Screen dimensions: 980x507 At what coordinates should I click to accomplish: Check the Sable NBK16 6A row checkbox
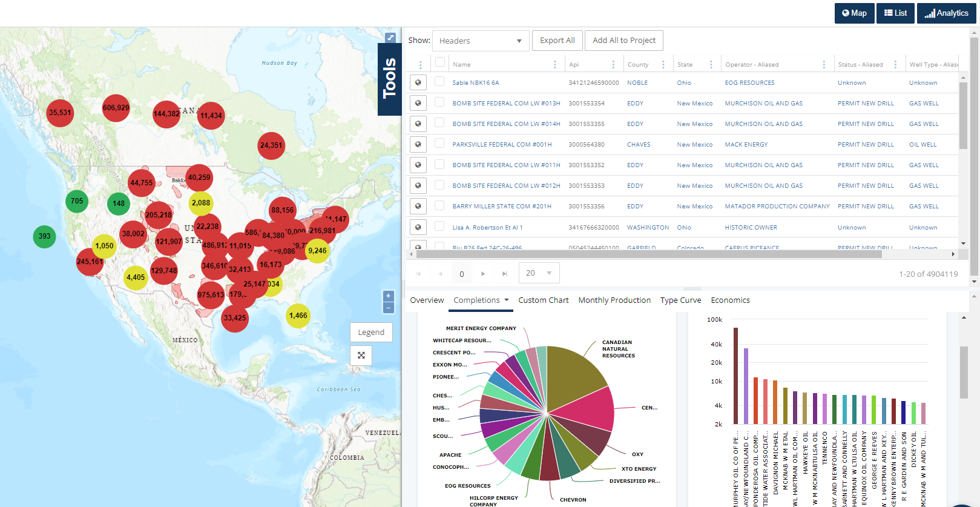(x=439, y=81)
